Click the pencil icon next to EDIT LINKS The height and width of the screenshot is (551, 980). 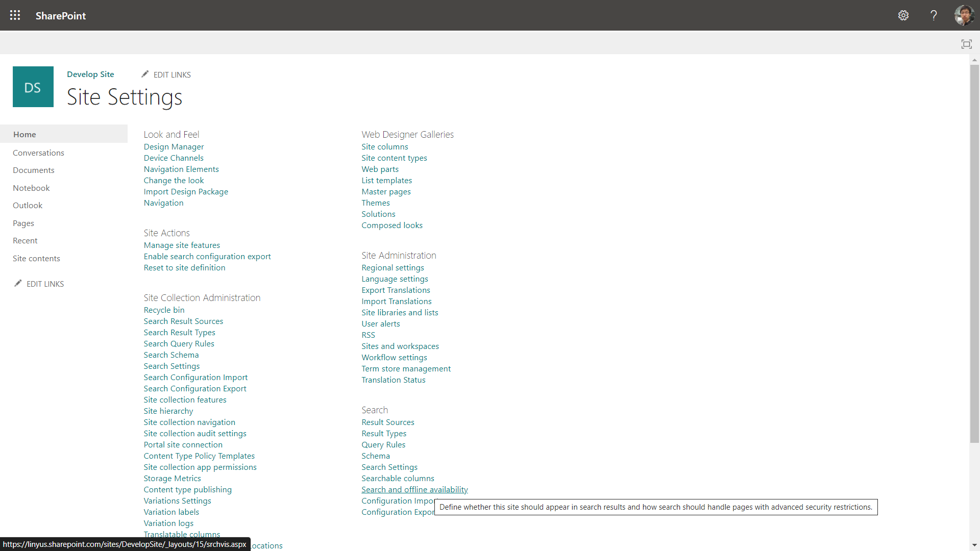[x=145, y=74]
